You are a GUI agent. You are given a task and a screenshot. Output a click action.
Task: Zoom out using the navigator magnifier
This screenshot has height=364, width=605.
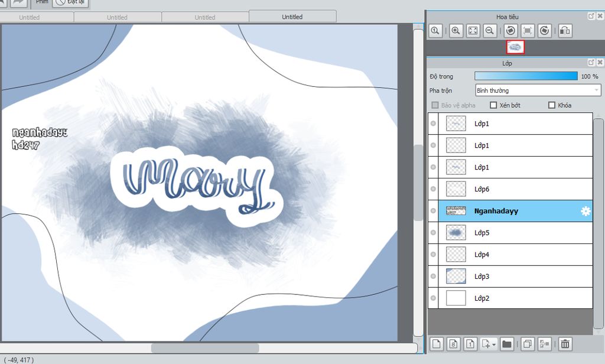point(490,31)
